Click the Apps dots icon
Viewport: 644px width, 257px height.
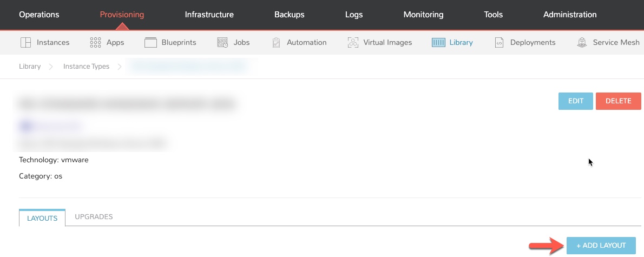95,42
